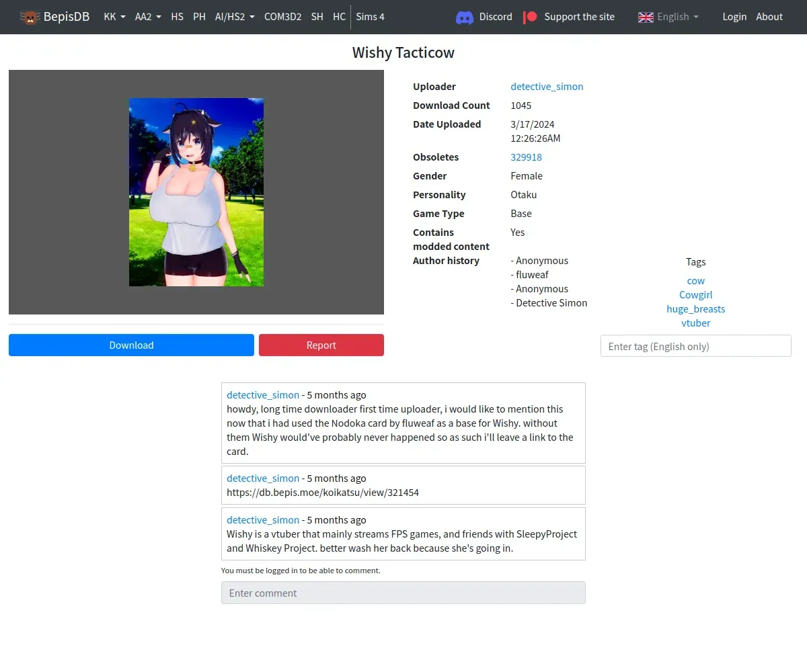Open the SH section
The width and height of the screenshot is (807, 672).
(x=317, y=17)
